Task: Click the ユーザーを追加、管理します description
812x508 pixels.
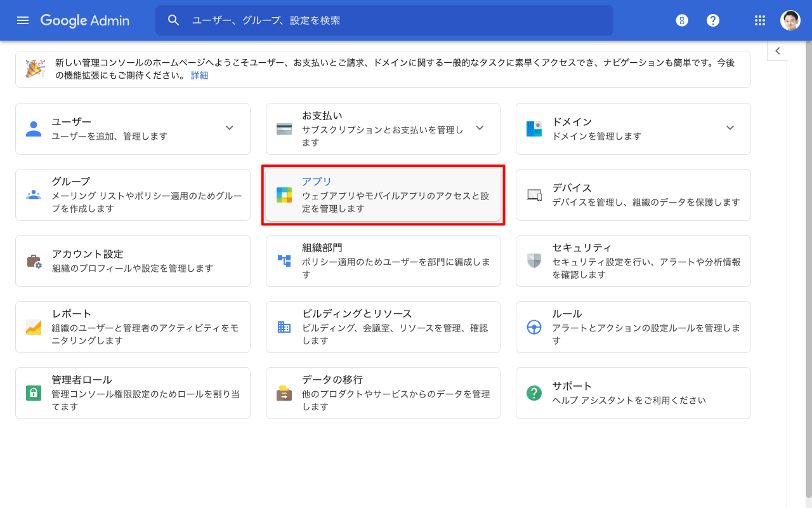Action: pos(110,136)
